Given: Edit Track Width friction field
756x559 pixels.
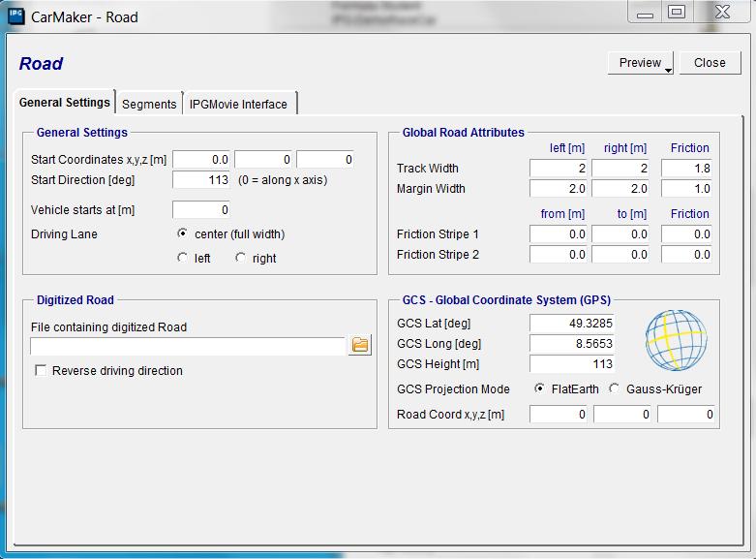Looking at the screenshot, I should [x=686, y=168].
